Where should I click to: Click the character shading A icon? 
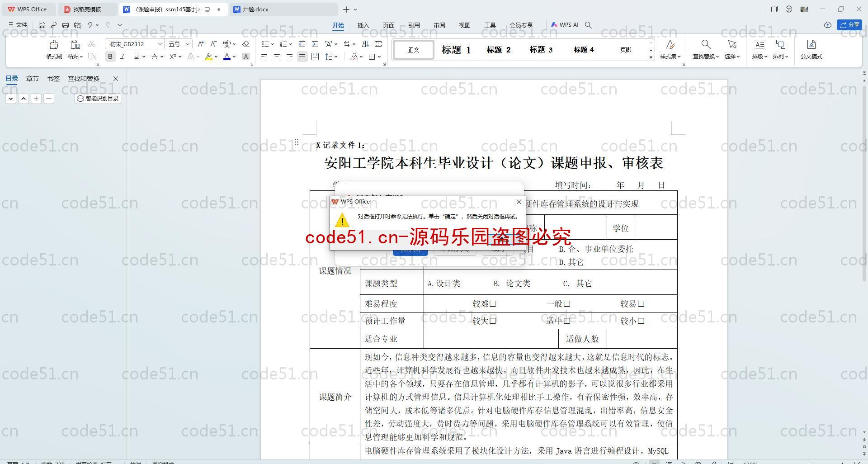tap(246, 57)
